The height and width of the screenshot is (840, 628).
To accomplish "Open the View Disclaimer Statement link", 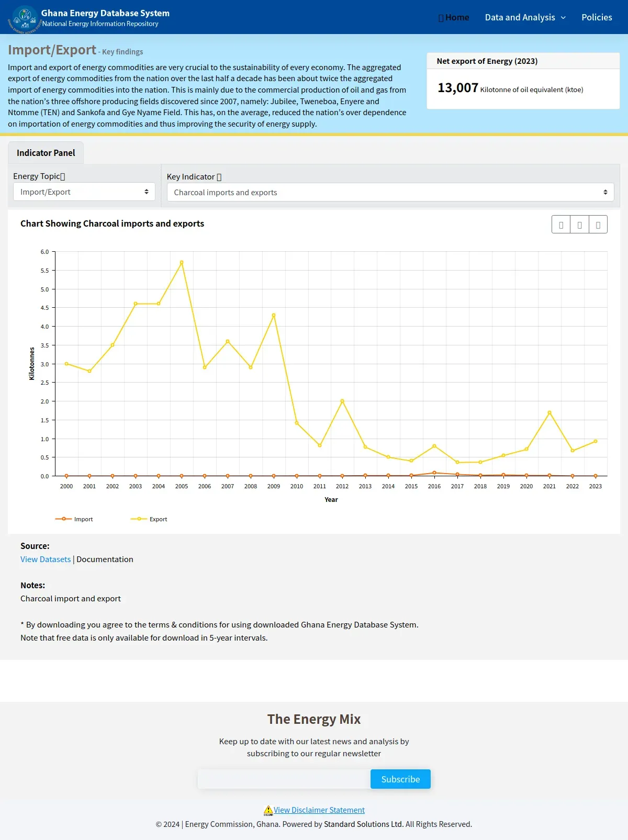I will coord(319,810).
